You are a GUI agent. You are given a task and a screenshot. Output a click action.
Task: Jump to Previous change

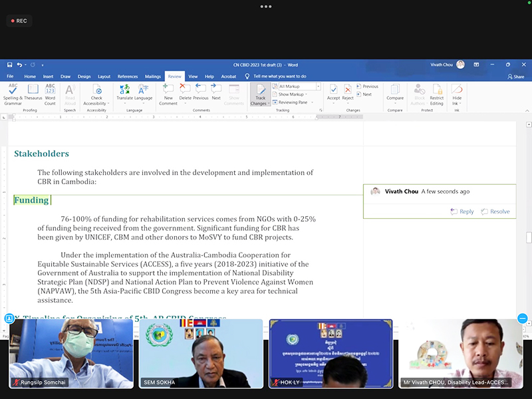[x=368, y=86]
